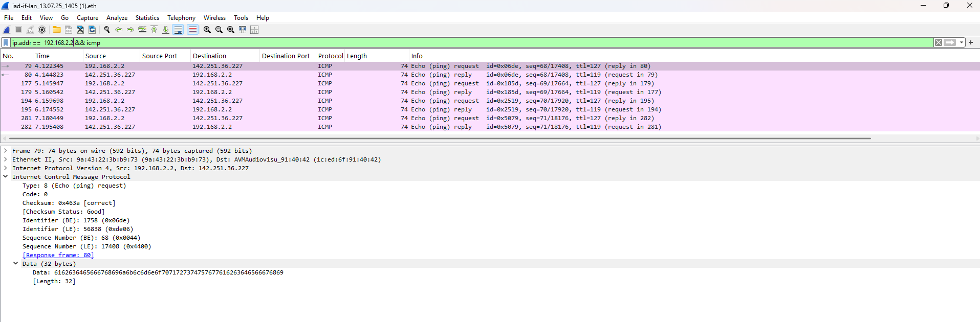
Task: Reload this capture file
Action: (x=92, y=30)
